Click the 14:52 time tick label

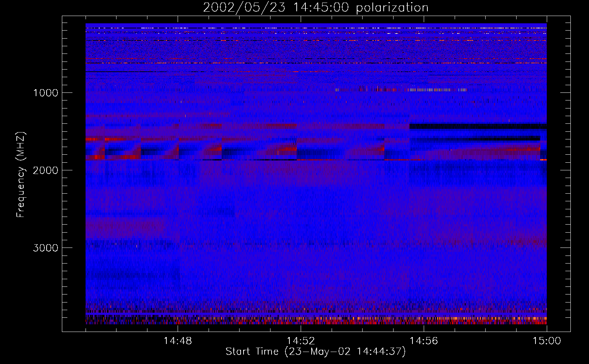[301, 341]
